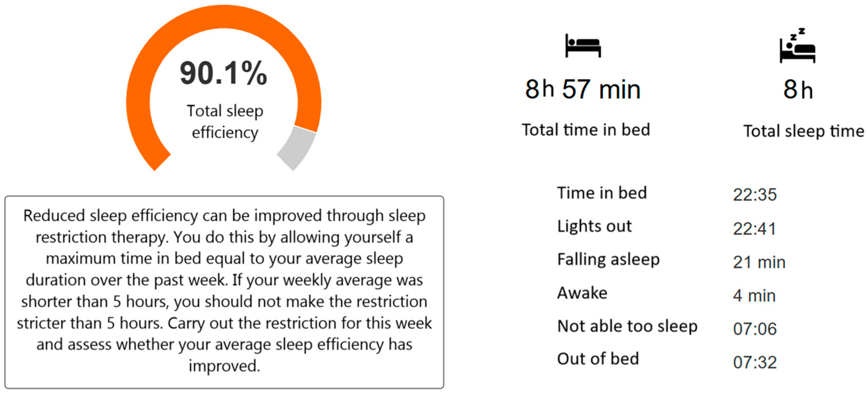Click the 07:06 wake time value
Screen dimensions: 868x393
coord(755,329)
